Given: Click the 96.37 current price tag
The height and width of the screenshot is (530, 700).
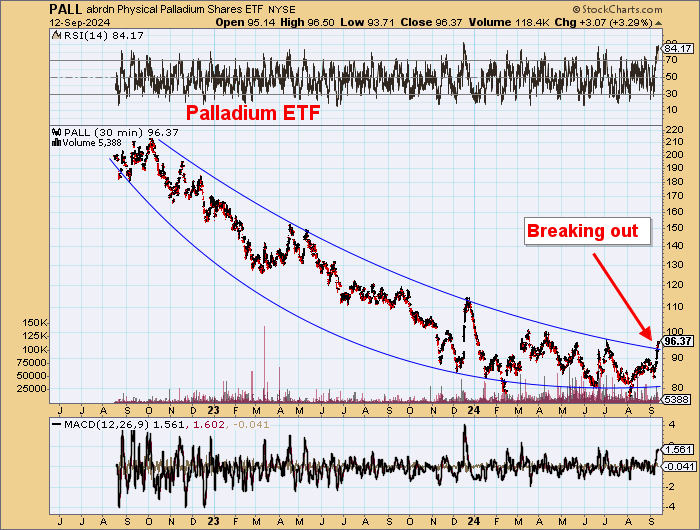Looking at the screenshot, I should click(x=677, y=340).
